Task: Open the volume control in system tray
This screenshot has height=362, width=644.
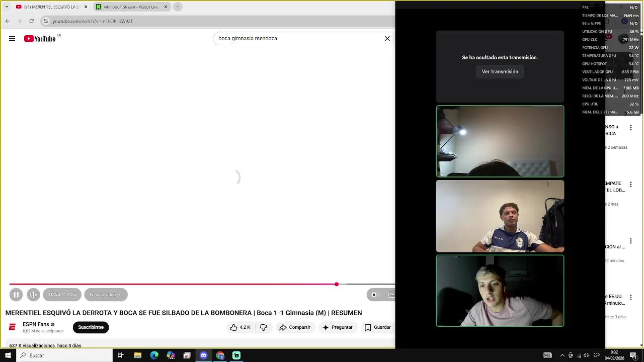Action: 586,355
